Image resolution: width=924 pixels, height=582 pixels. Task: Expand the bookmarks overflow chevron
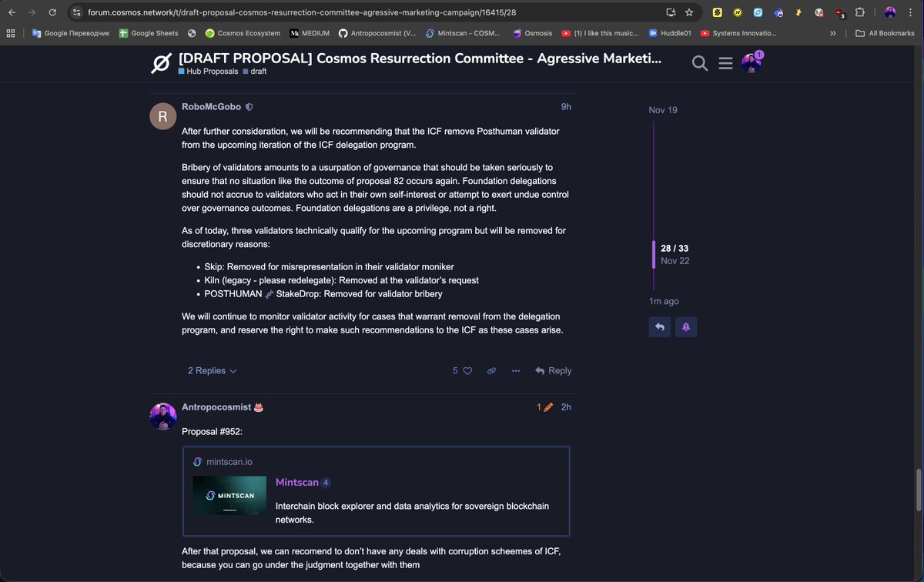coord(833,33)
